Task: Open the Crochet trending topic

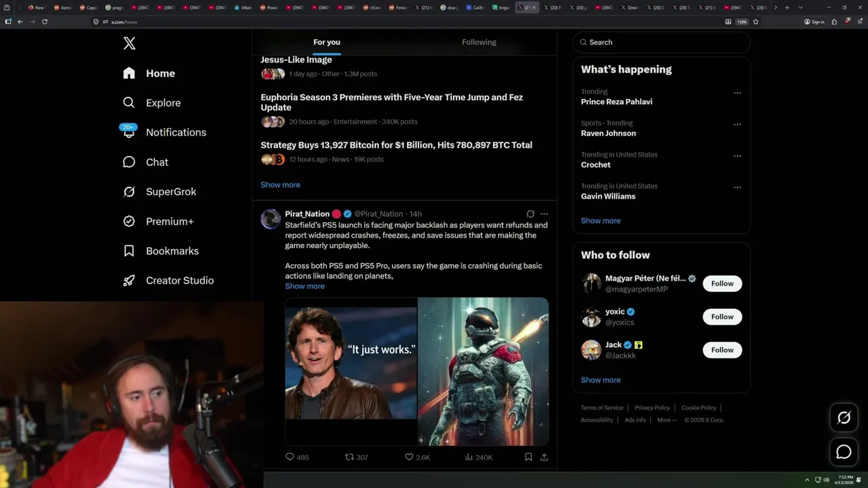Action: point(595,165)
